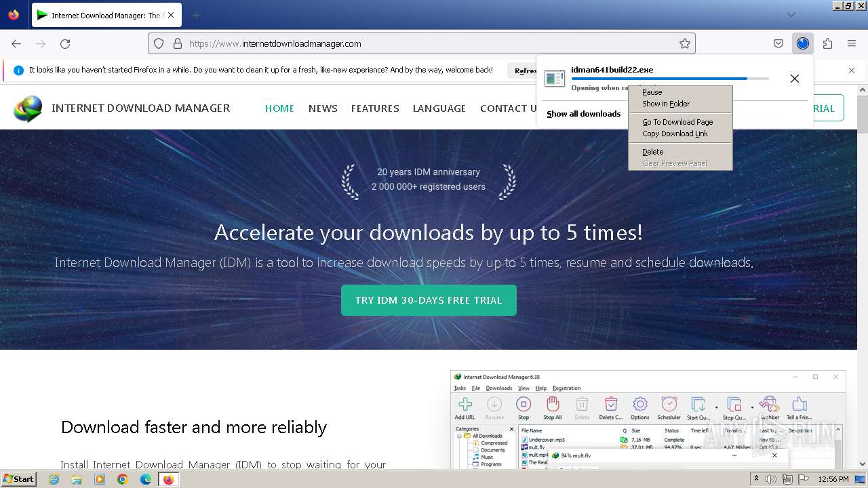
Task: Go back one page
Action: (16, 43)
